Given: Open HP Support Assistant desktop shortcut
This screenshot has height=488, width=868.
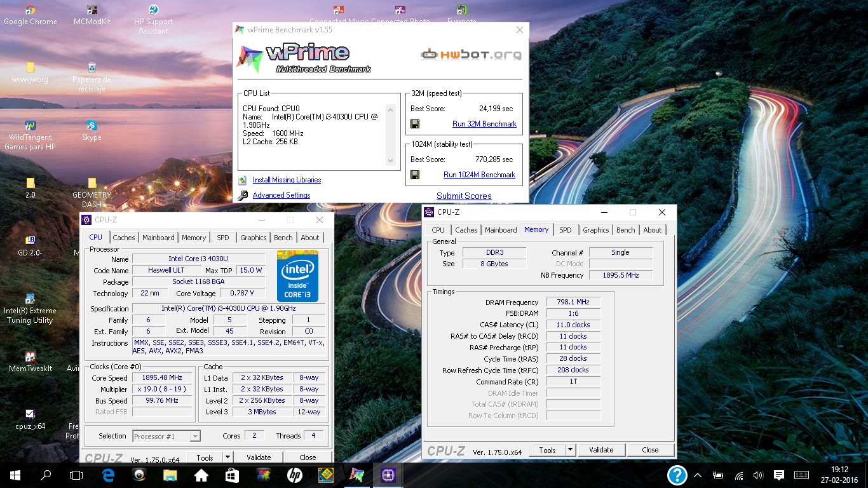Looking at the screenshot, I should pyautogui.click(x=153, y=20).
